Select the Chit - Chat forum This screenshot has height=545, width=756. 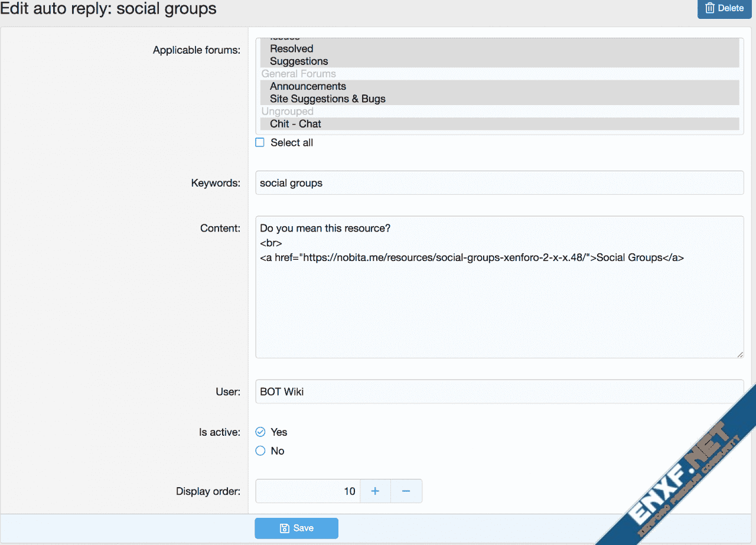(x=295, y=124)
